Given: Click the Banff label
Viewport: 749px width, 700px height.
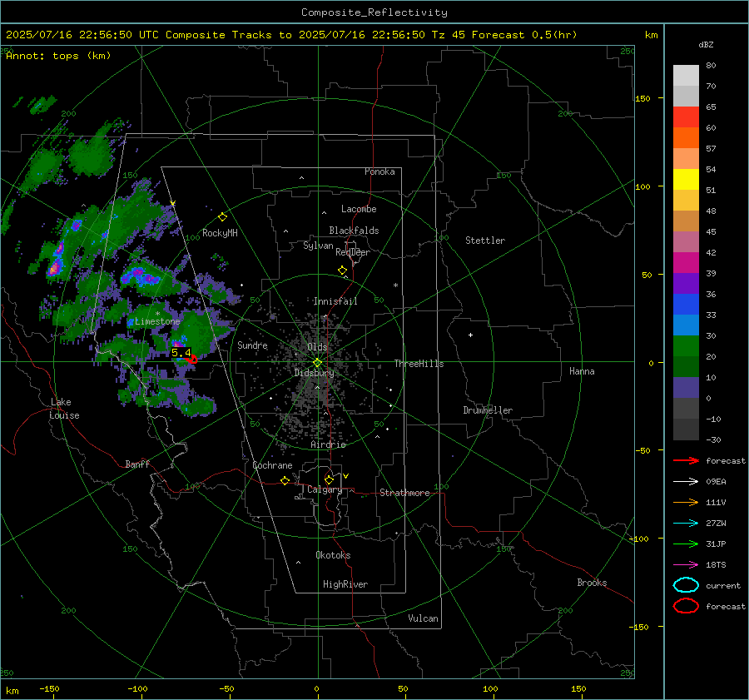Looking at the screenshot, I should 137,464.
